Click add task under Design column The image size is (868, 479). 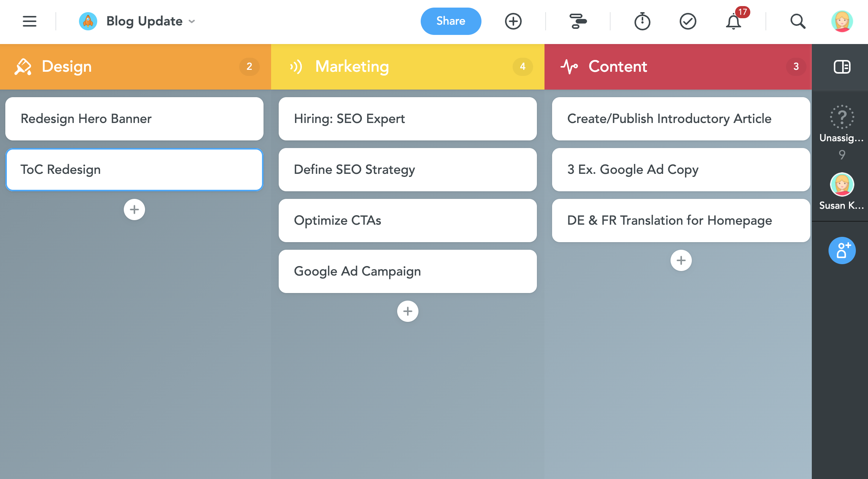tap(134, 210)
